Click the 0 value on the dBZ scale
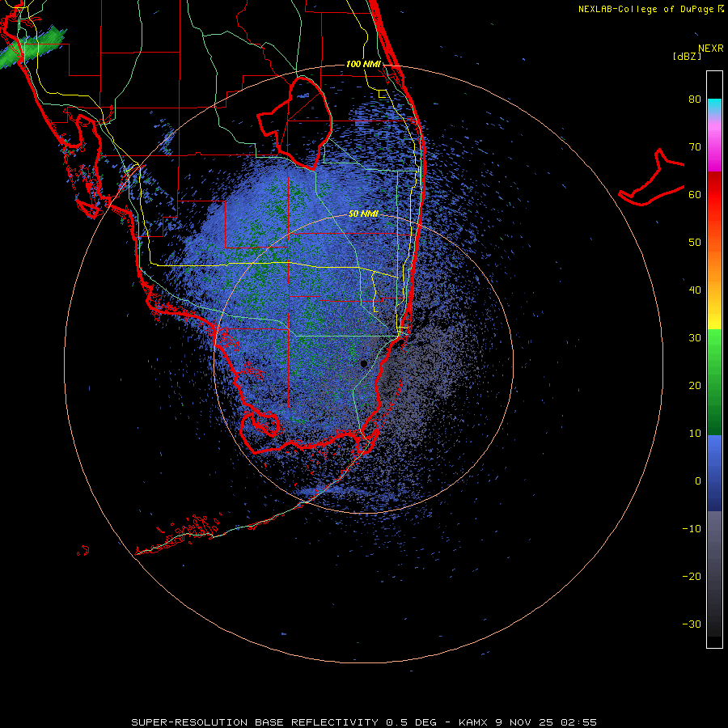The width and height of the screenshot is (728, 728). pyautogui.click(x=698, y=481)
